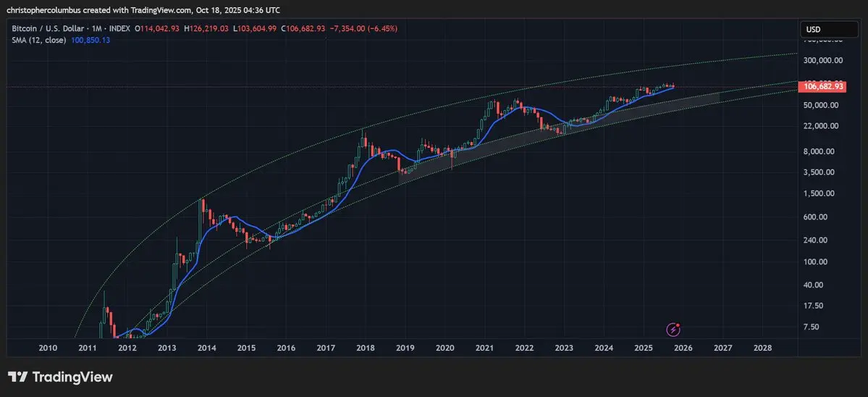Screen dimensions: 868x397
Task: Click the 2024 label on time axis
Action: pyautogui.click(x=604, y=348)
